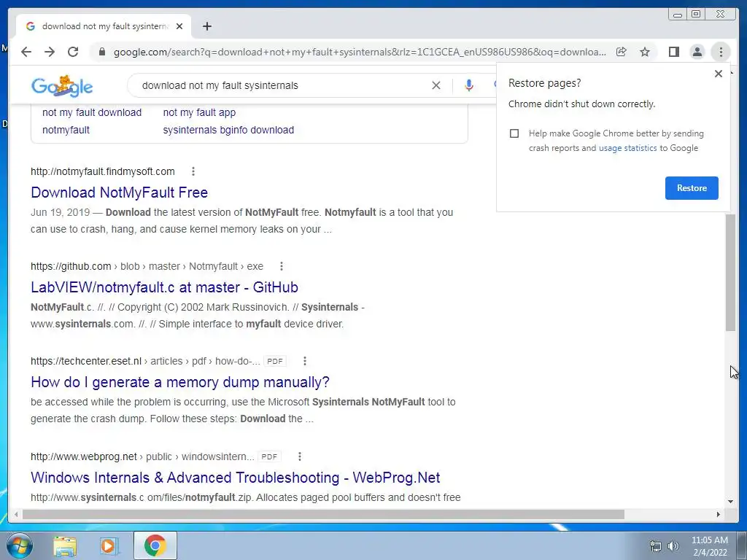Image resolution: width=747 pixels, height=560 pixels.
Task: Open the clock showing 11:05 AM
Action: point(709,546)
